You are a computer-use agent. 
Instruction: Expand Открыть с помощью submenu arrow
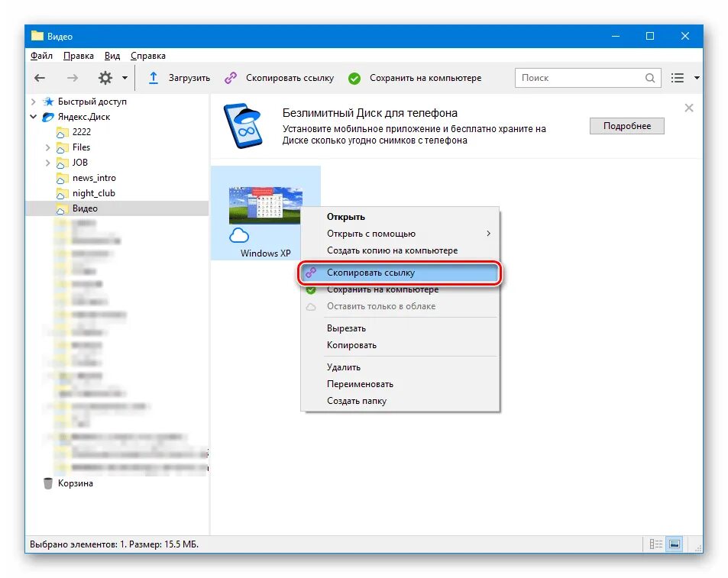pyautogui.click(x=488, y=234)
